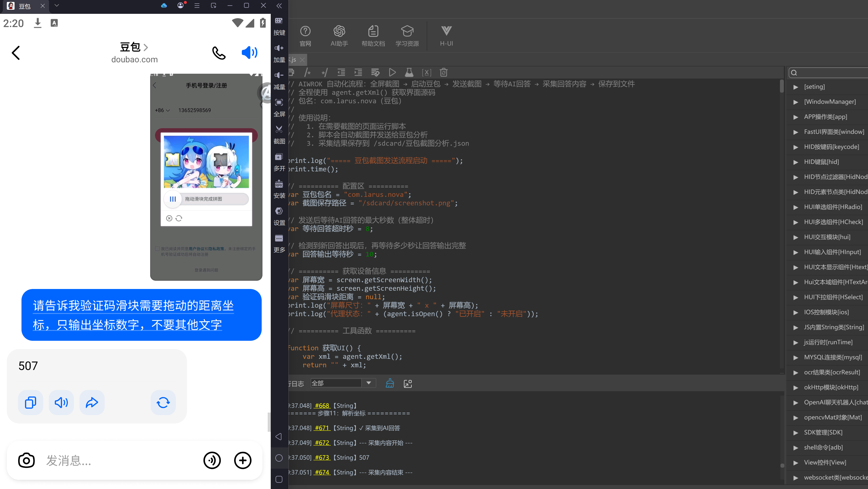Image resolution: width=868 pixels, height=489 pixels.
Task: Click the 安装 APK install icon
Action: tap(279, 189)
